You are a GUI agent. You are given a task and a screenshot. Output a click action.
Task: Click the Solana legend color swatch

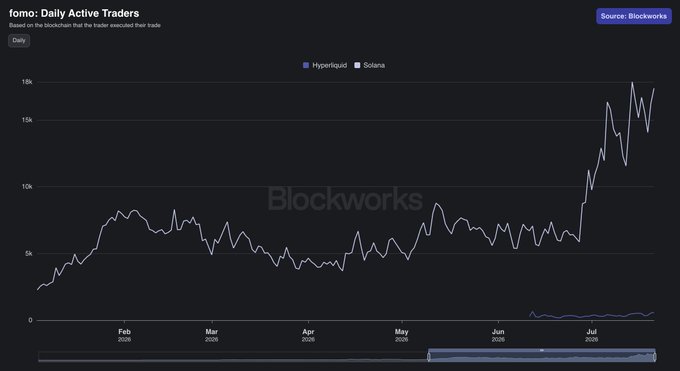point(357,65)
